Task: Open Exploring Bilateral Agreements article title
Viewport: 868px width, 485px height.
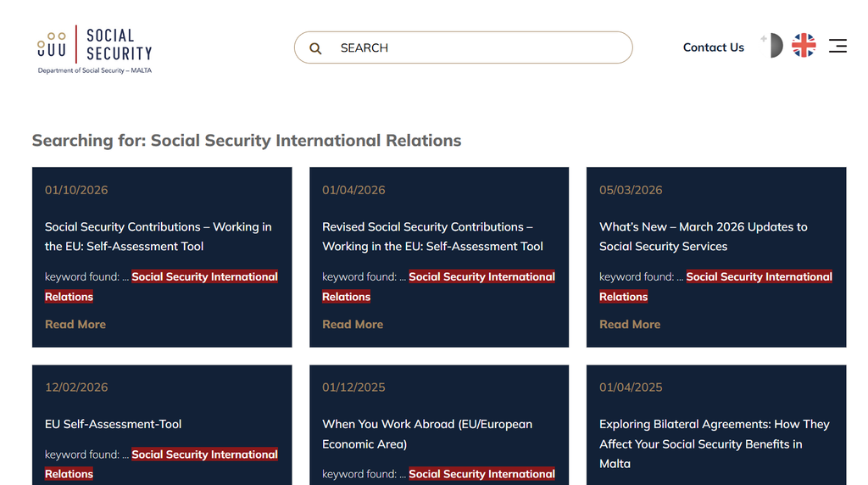Action: [x=715, y=443]
